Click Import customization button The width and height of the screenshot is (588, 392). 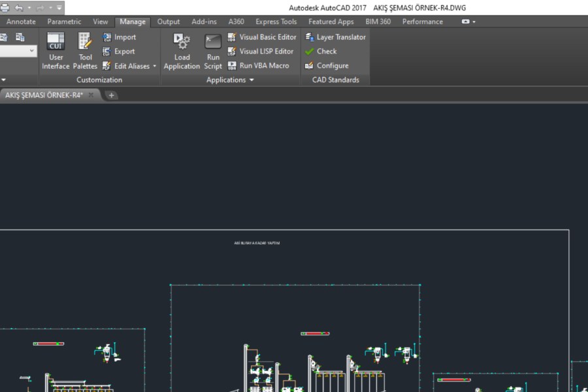coord(120,37)
